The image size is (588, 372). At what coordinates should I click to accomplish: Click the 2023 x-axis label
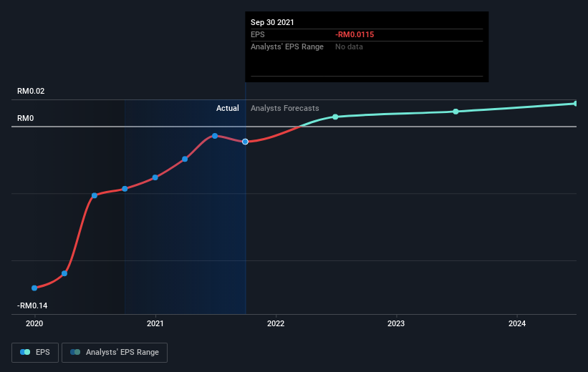(396, 324)
